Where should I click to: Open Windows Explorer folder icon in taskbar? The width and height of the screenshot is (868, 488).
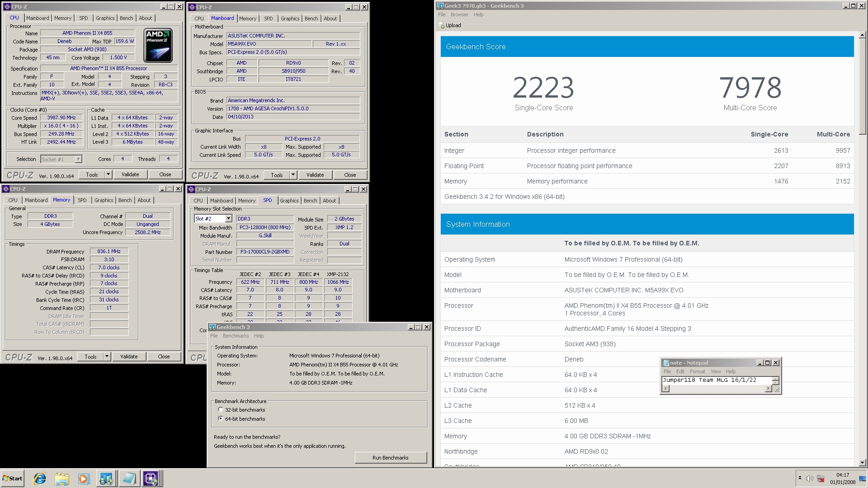[62, 479]
